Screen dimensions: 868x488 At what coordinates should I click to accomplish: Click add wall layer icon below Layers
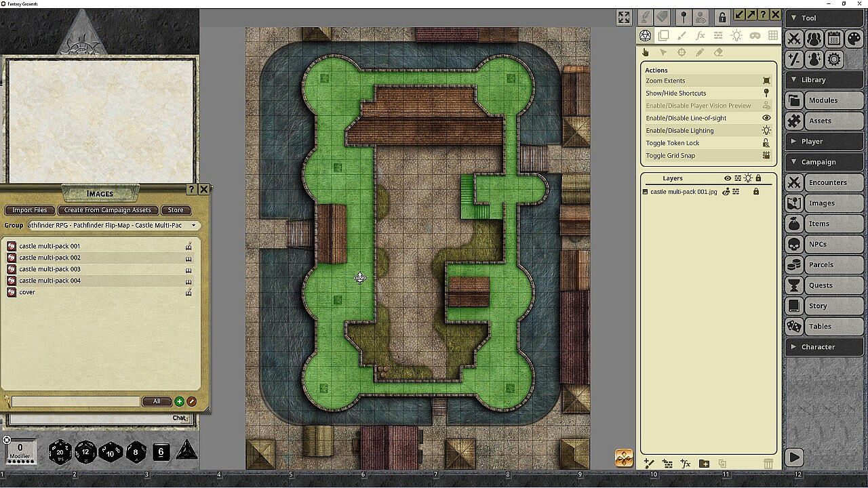(x=667, y=464)
